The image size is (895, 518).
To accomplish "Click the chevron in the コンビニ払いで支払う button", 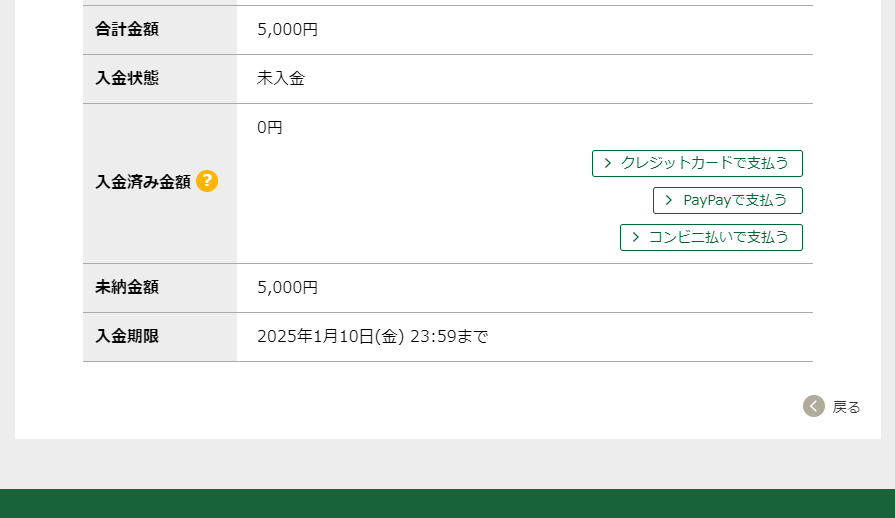I will [636, 237].
